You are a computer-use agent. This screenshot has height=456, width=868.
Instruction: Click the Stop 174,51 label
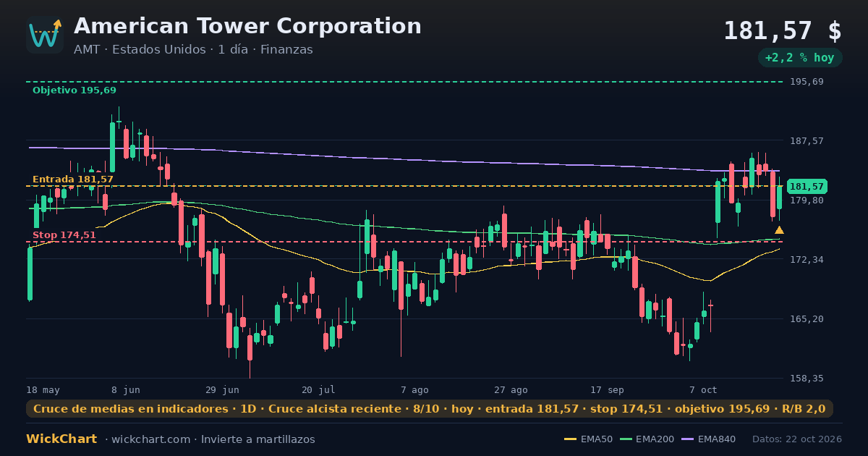tap(64, 235)
